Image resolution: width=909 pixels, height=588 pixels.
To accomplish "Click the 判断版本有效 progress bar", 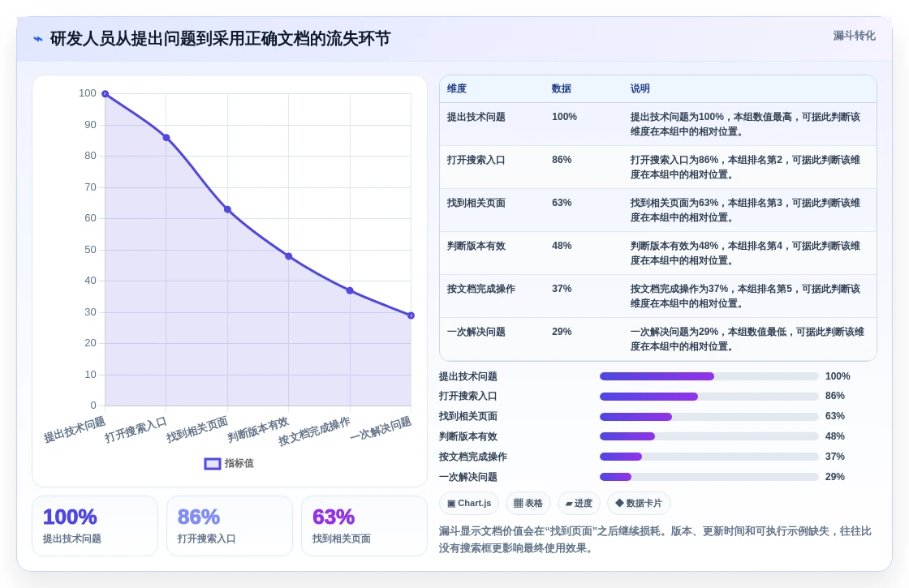I will 709,437.
